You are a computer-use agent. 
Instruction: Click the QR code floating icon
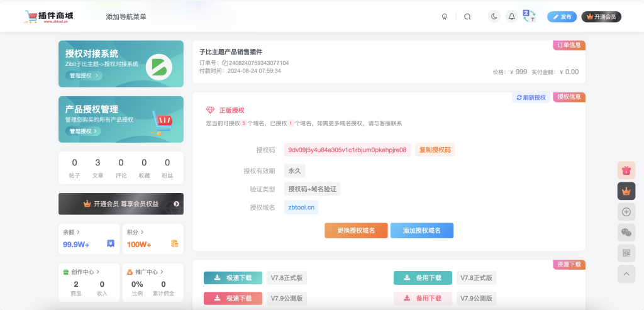pos(626,253)
